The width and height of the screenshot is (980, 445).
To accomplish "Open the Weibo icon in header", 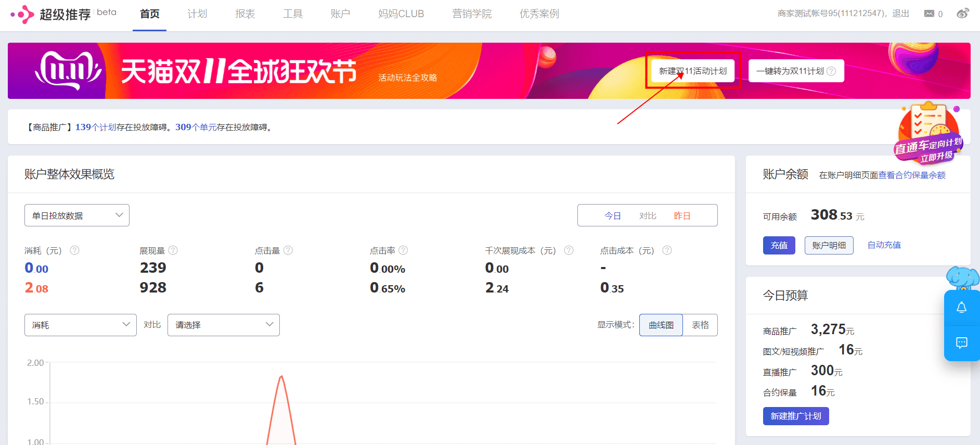I will pyautogui.click(x=963, y=14).
